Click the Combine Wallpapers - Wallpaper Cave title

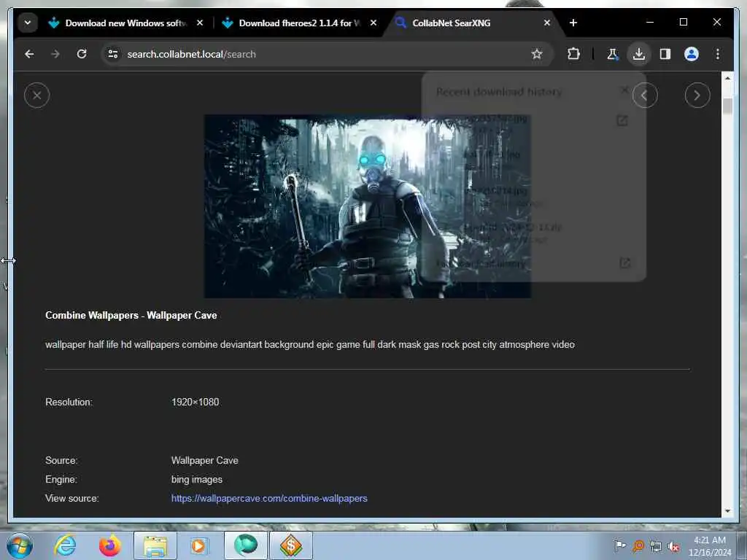coord(131,315)
